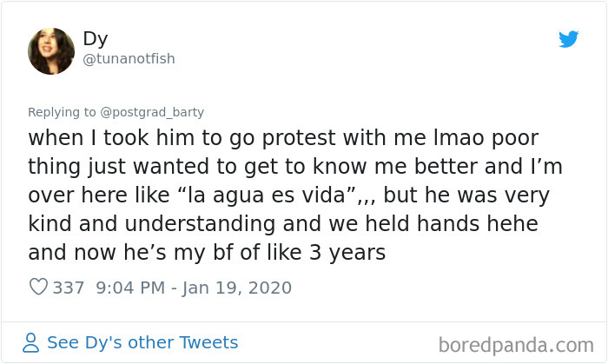Click the person icon beside See Dy's other Tweets
Image resolution: width=608 pixels, height=364 pixels.
(30, 342)
